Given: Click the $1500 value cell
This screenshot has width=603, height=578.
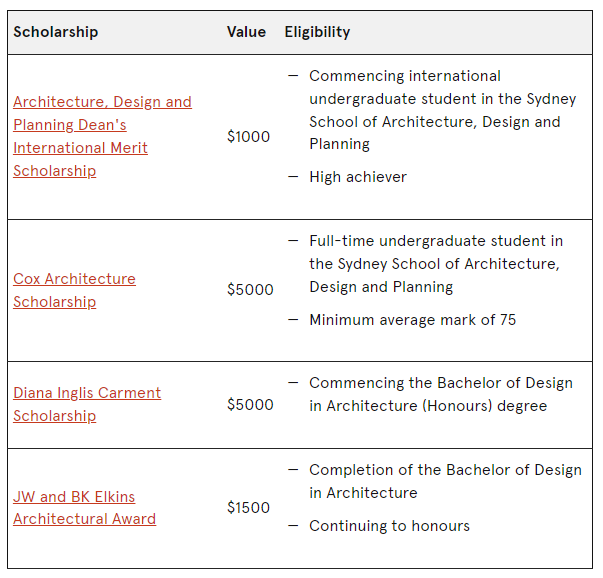Looking at the screenshot, I should [x=248, y=508].
